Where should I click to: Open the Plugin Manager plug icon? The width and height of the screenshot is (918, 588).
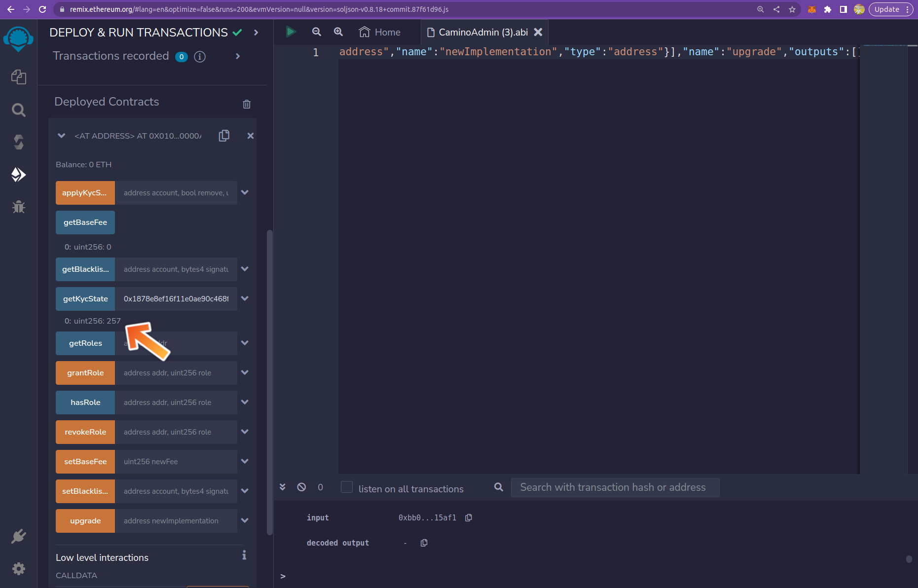(19, 536)
